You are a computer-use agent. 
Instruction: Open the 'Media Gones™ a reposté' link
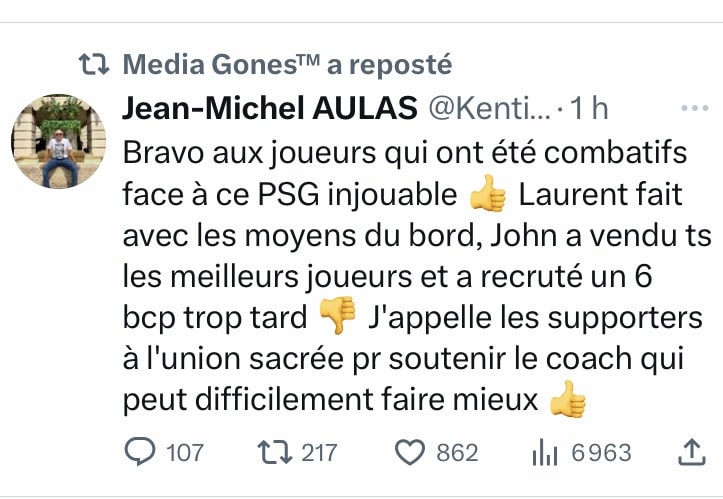[x=287, y=65]
